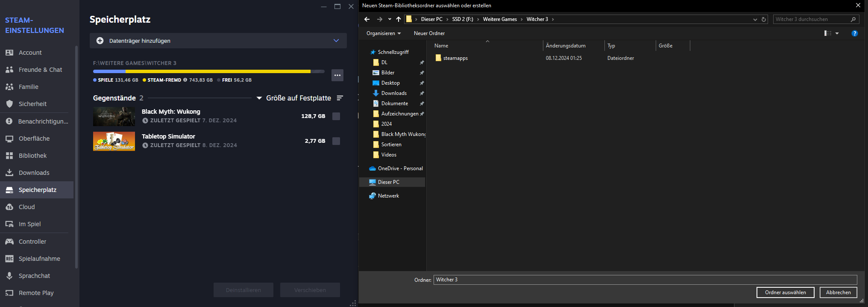This screenshot has height=307, width=868.
Task: Open the Organisieren dropdown menu
Action: click(x=384, y=33)
